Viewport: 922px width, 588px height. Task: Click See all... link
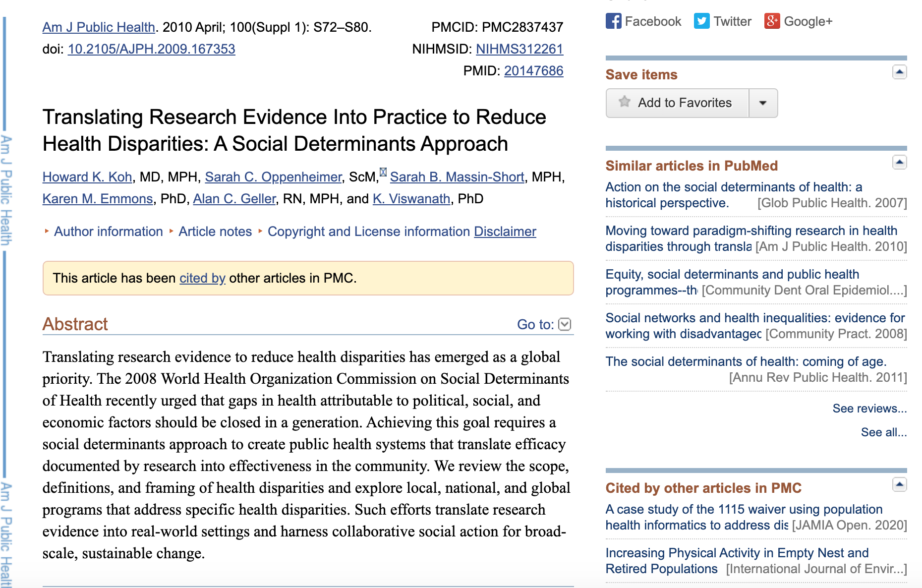[884, 432]
